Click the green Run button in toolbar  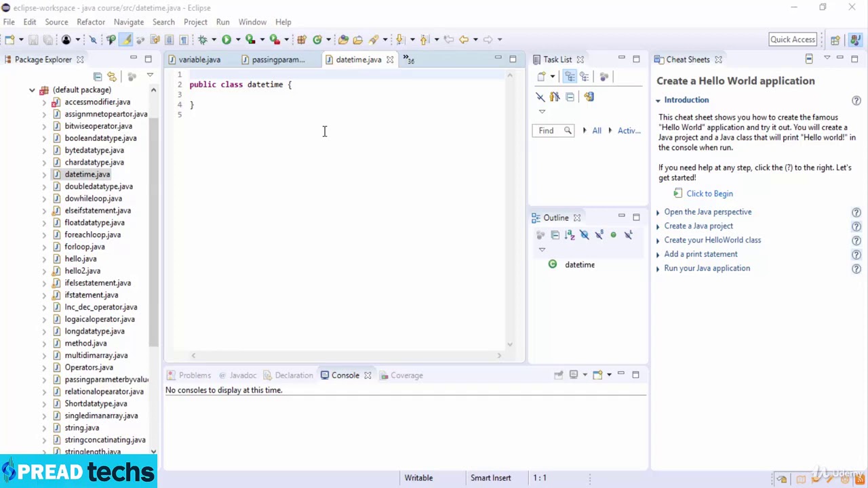[x=226, y=39]
